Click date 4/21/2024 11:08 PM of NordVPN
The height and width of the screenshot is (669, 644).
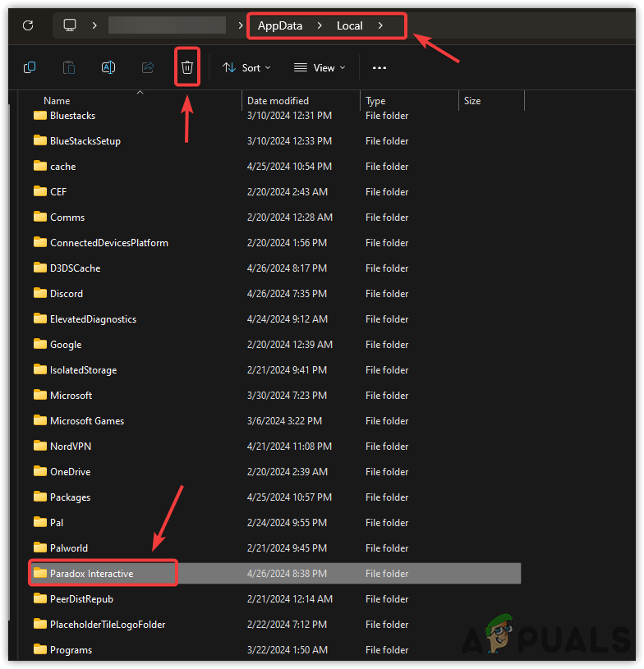pyautogui.click(x=289, y=447)
